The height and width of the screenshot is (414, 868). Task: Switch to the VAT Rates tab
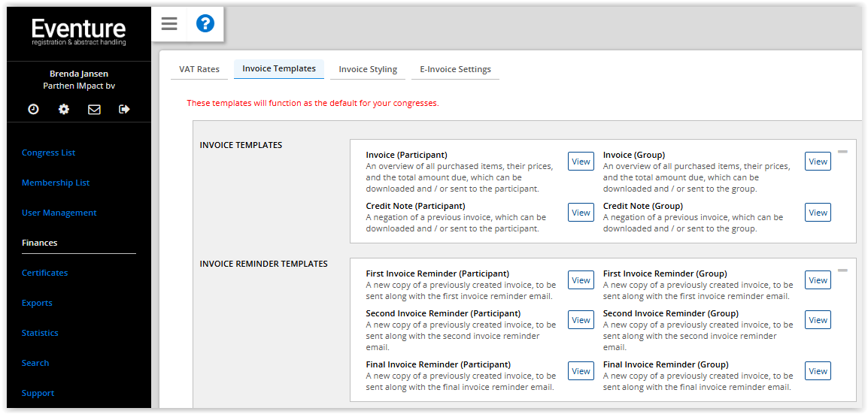click(x=199, y=69)
